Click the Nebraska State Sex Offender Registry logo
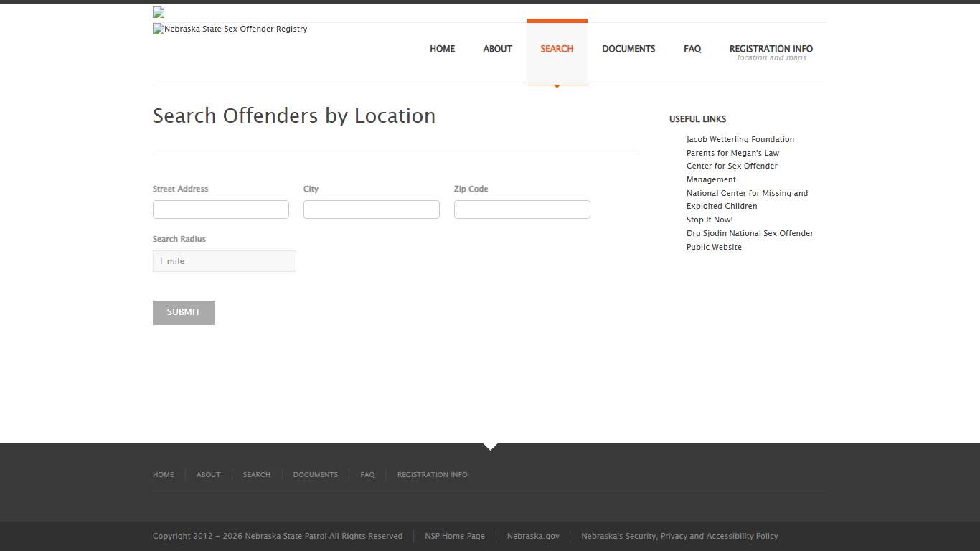Image resolution: width=980 pixels, height=551 pixels. point(230,29)
